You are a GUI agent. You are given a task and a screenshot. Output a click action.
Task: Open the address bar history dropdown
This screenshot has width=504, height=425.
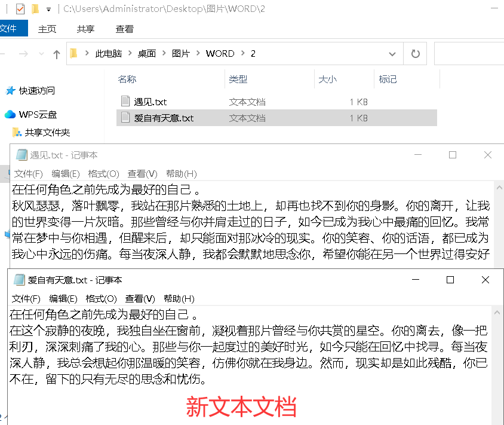[392, 54]
